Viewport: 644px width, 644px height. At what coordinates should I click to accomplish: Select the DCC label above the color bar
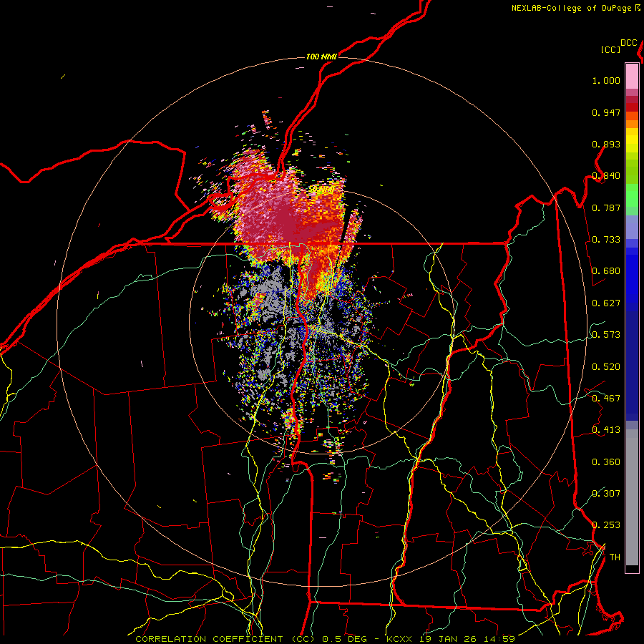(x=629, y=43)
